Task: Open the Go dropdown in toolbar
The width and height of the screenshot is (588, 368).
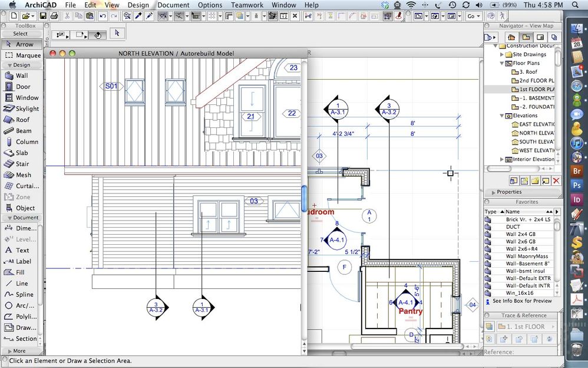Action: coord(474,16)
